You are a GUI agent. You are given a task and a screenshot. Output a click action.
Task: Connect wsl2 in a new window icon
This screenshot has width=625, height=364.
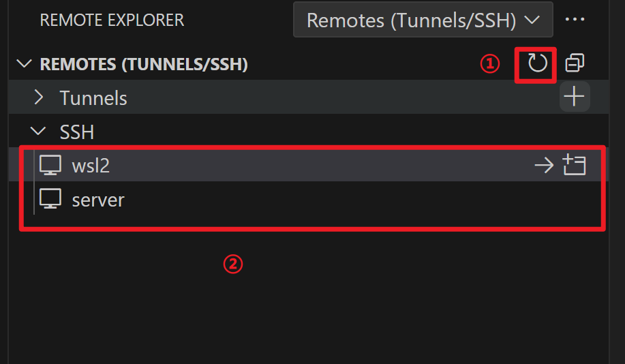click(575, 165)
